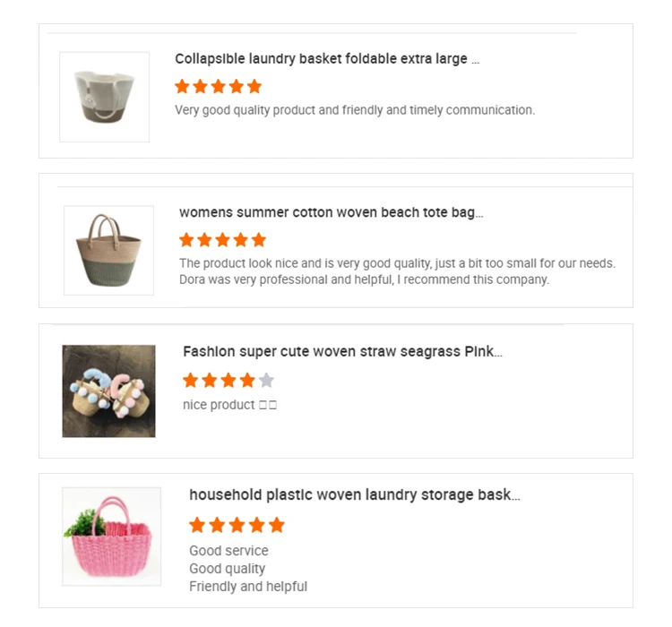Click the gray empty star on the seagrass review

[x=266, y=381]
